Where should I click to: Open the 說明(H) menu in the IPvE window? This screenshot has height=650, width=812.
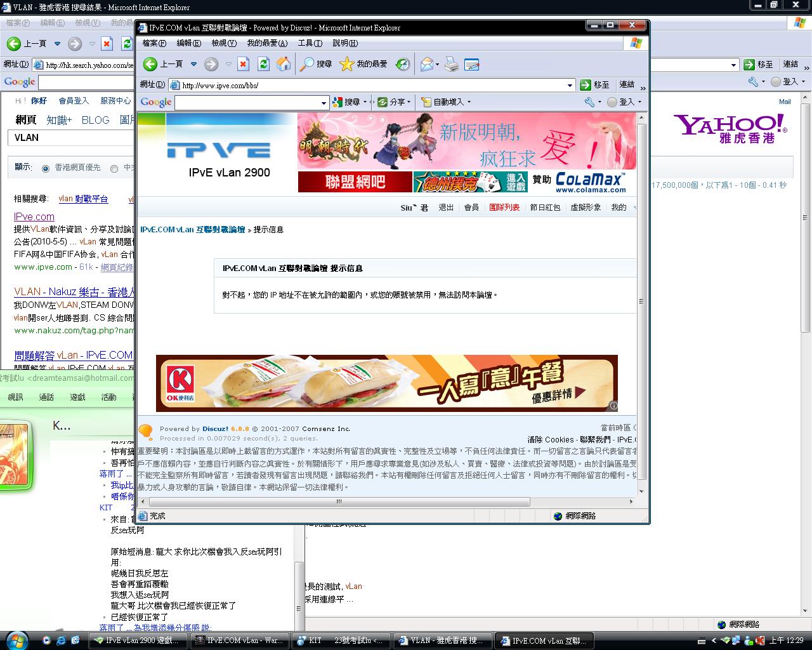(x=345, y=43)
